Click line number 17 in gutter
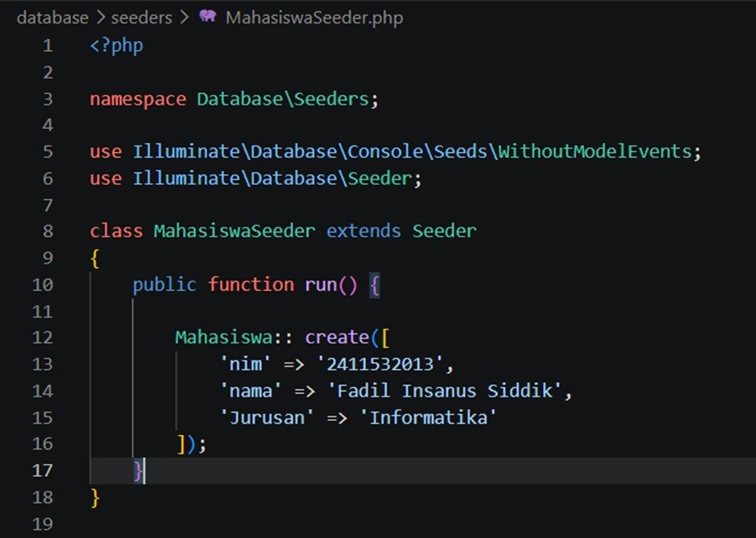The height and width of the screenshot is (538, 756). (x=43, y=470)
